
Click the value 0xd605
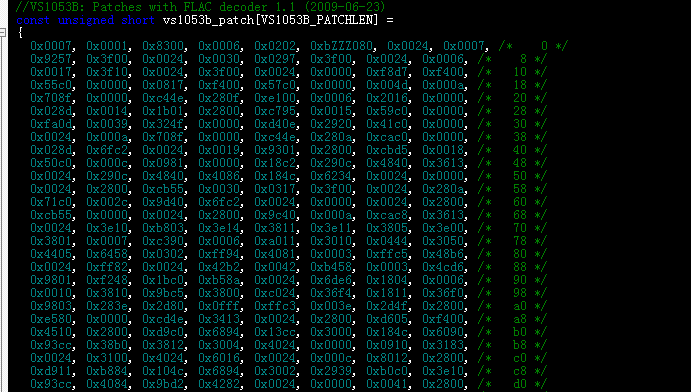387,319
